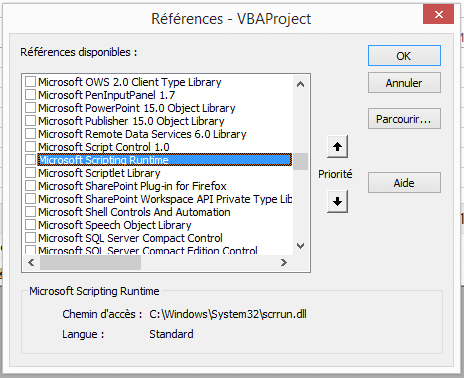Select Microsoft Remote Data Services 6.0 Library text
464x378 pixels.
[142, 134]
